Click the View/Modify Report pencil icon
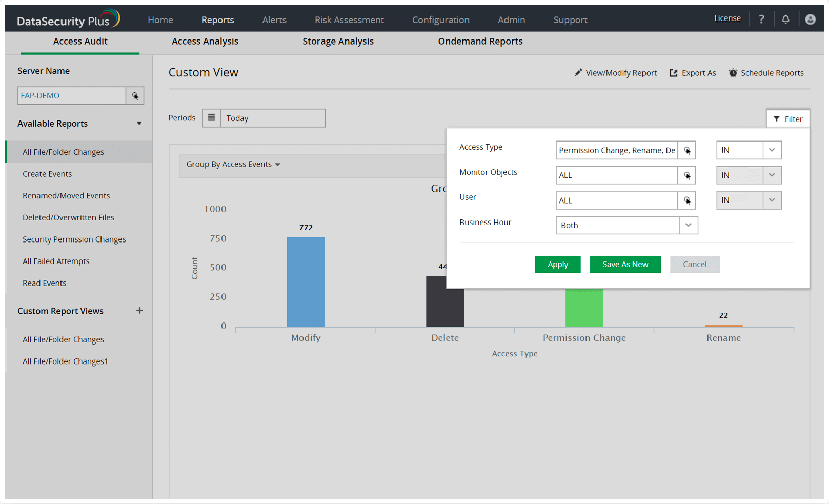 point(578,73)
